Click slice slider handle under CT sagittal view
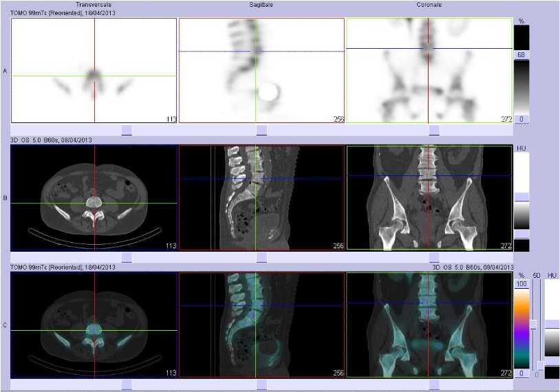This screenshot has height=392, width=560. coord(261,258)
